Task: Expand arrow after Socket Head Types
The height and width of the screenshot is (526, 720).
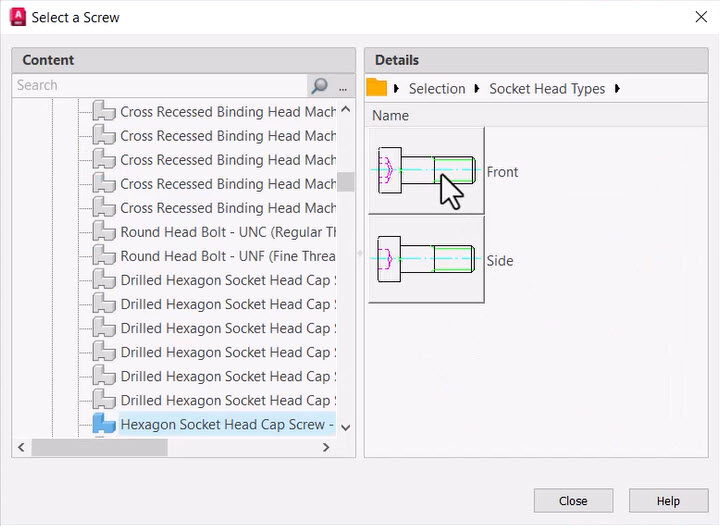Action: coord(617,88)
